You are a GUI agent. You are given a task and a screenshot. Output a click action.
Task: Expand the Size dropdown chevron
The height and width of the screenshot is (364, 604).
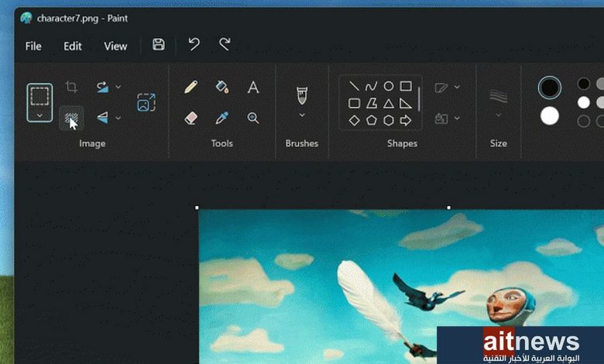[498, 115]
